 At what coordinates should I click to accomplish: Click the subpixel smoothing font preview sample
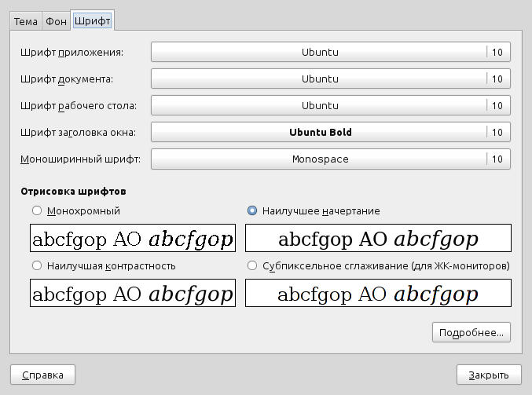pyautogui.click(x=378, y=294)
